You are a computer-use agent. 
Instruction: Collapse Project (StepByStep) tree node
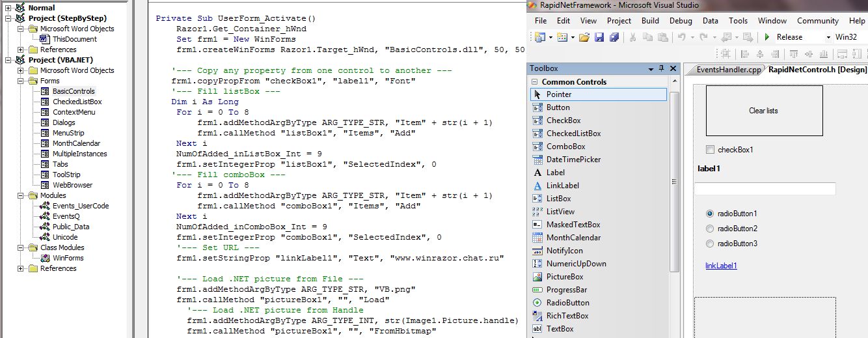coord(8,18)
